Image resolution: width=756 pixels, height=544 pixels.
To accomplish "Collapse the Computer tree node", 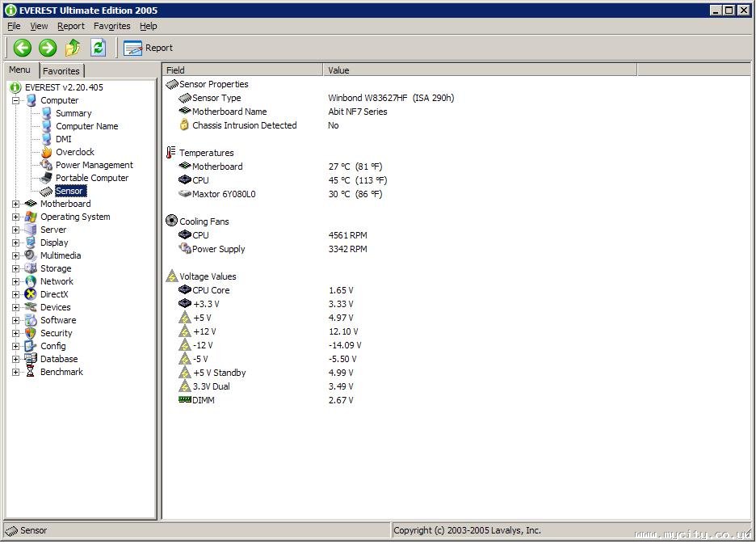I will click(x=15, y=100).
